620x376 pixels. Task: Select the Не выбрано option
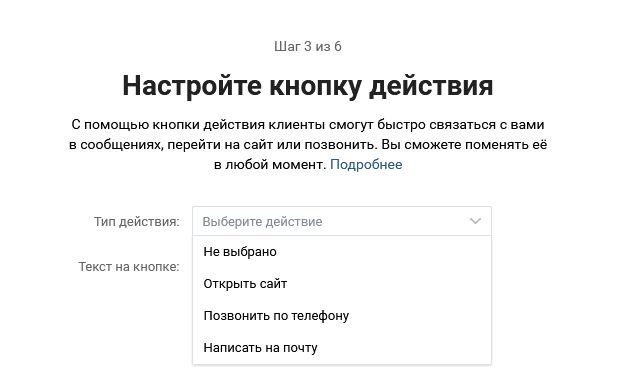[342, 252]
